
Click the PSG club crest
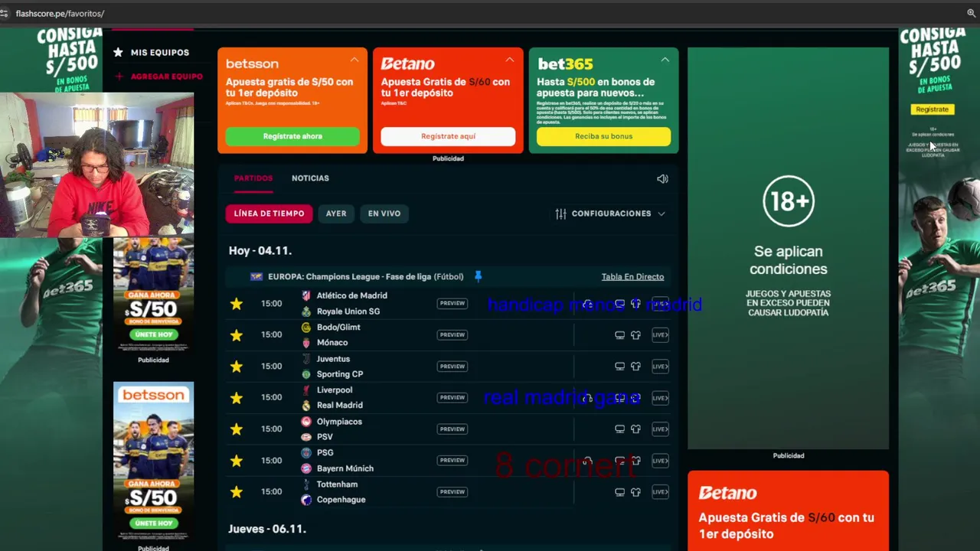[306, 453]
